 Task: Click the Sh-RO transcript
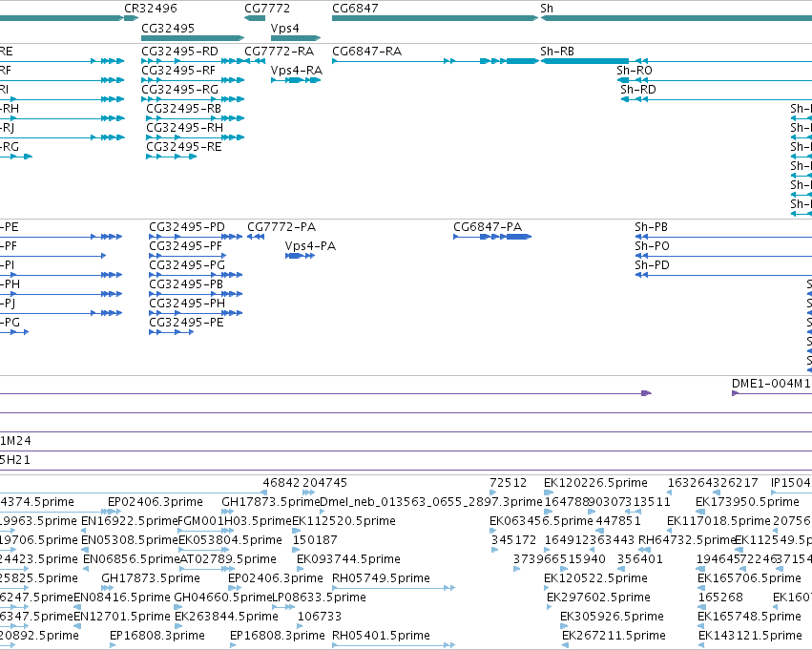click(x=714, y=80)
